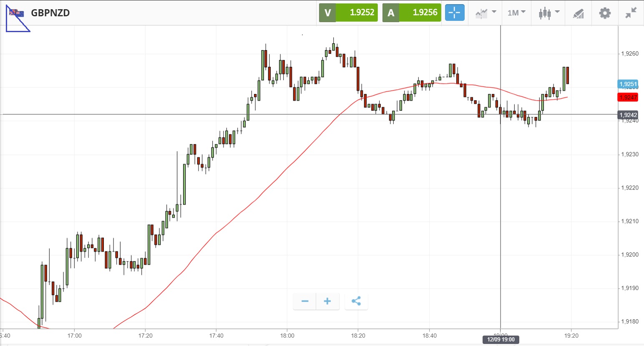The width and height of the screenshot is (644, 346).
Task: Click the buy button at 1.9256
Action: point(412,13)
